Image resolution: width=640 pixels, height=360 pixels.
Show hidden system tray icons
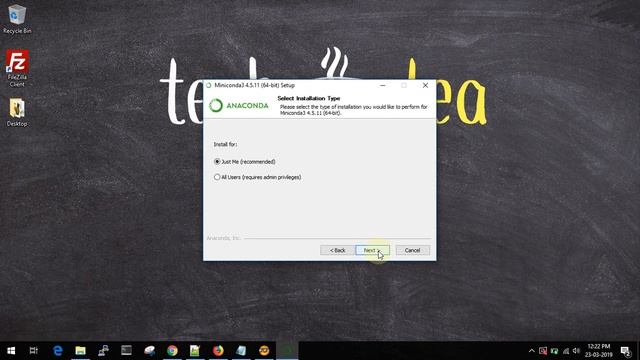[x=531, y=351]
